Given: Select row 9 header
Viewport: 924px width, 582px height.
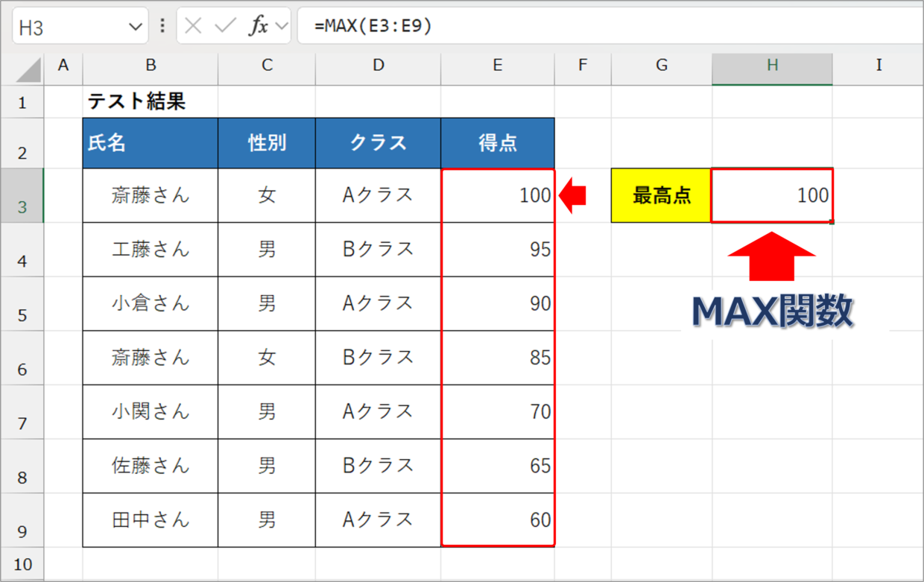Looking at the screenshot, I should click(x=22, y=520).
